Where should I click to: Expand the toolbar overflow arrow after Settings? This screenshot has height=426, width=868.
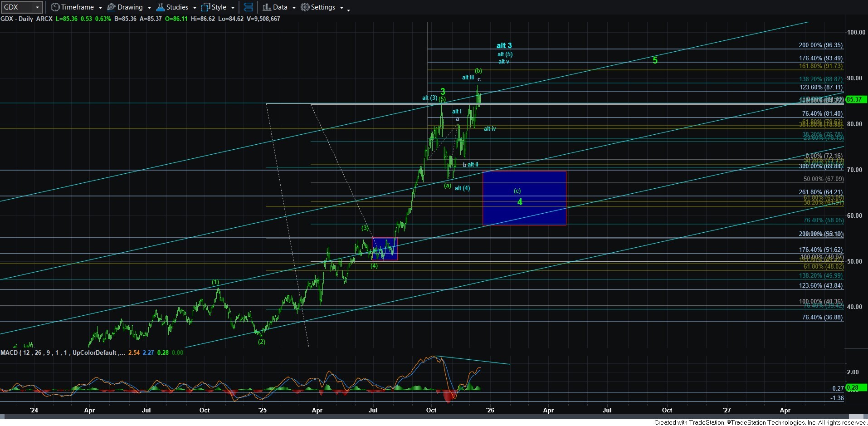pyautogui.click(x=348, y=10)
